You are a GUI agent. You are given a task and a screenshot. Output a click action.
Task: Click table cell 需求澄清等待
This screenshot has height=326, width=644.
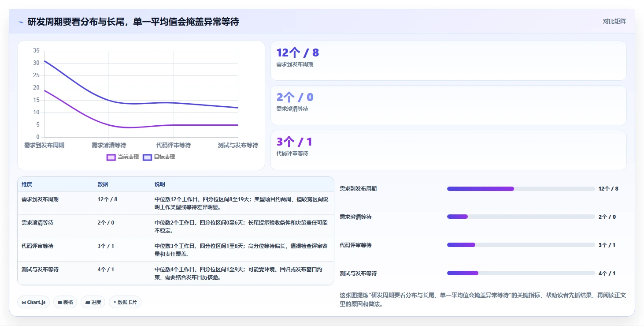37,223
